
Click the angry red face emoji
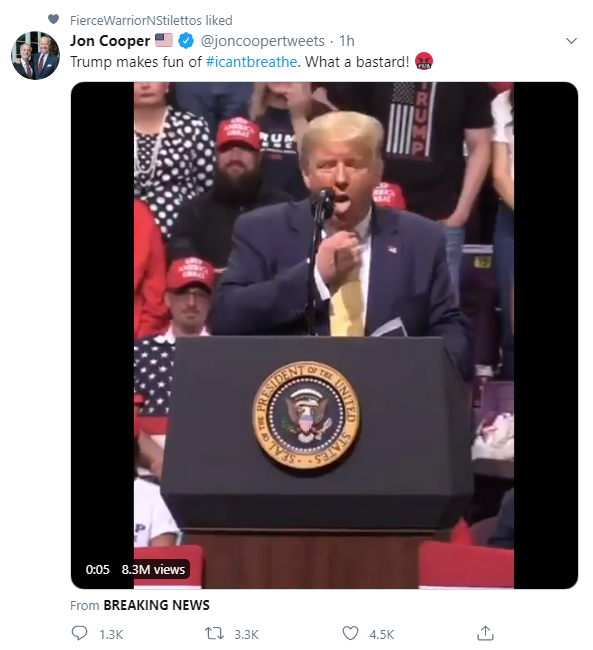(424, 61)
